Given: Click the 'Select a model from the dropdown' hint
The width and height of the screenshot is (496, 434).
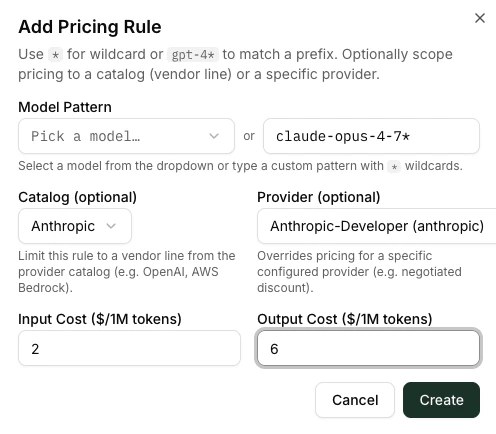Looking at the screenshot, I should tap(240, 166).
